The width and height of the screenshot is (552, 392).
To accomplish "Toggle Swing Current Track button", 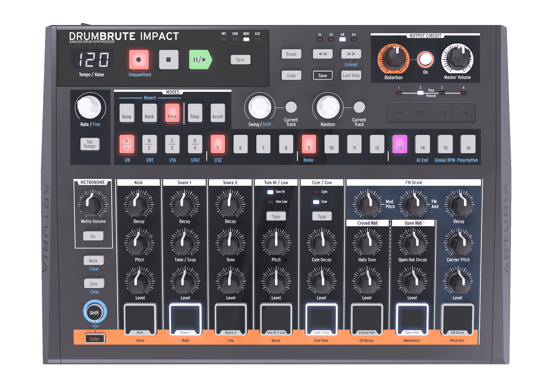I will (291, 107).
